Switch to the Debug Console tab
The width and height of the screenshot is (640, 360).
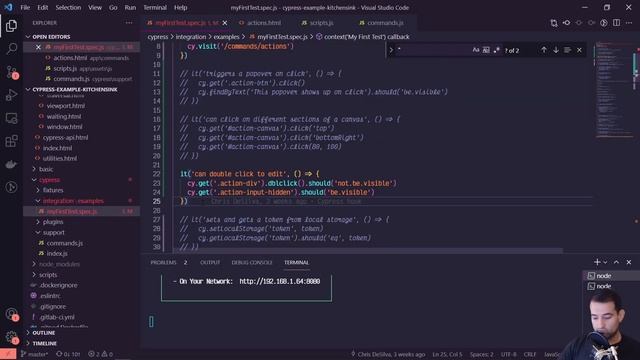251,262
